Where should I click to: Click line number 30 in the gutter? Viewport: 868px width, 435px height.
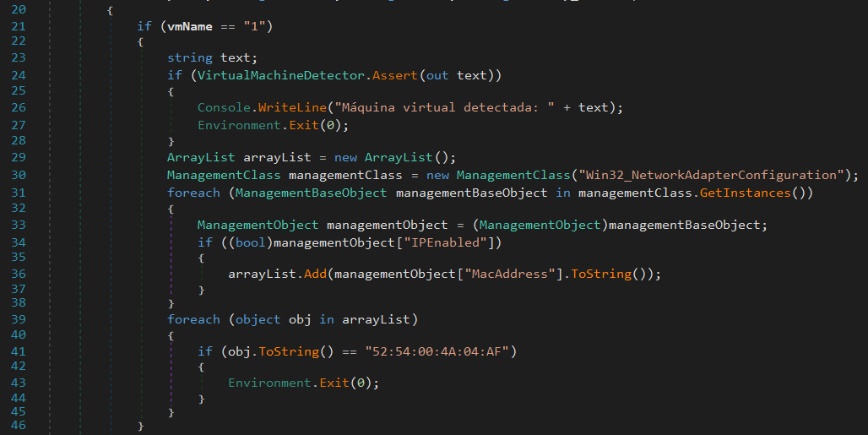click(x=19, y=175)
